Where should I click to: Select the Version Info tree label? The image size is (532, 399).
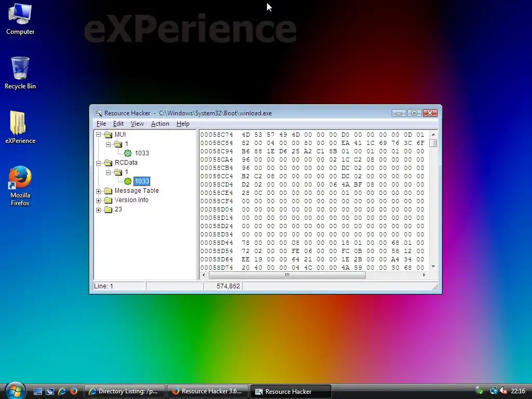(131, 200)
